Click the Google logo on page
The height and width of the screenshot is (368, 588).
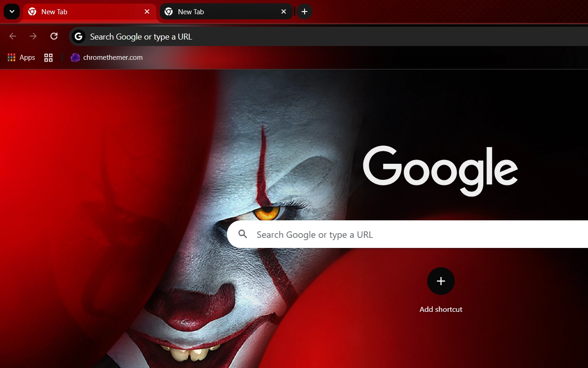pos(440,170)
